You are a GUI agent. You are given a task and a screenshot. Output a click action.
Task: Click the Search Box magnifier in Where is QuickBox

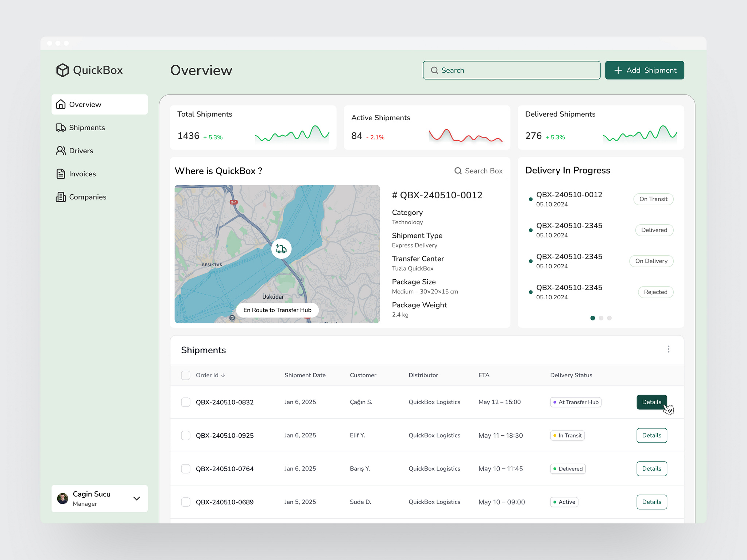[x=458, y=171]
